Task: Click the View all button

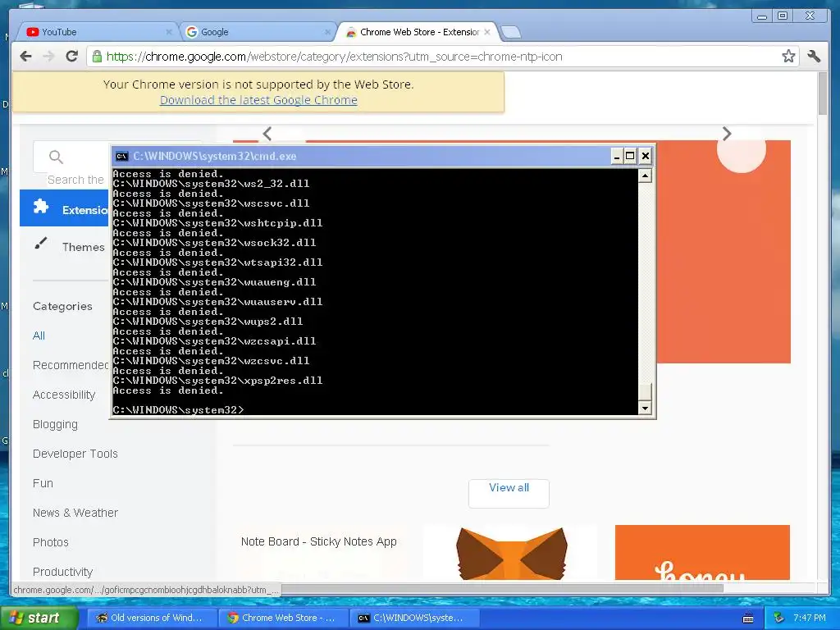Action: click(x=509, y=493)
